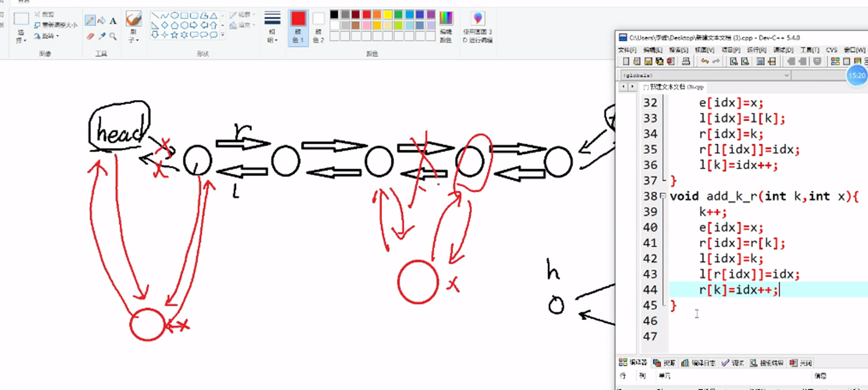Select the Eraser tool in Paint
The image size is (868, 390).
(x=90, y=36)
